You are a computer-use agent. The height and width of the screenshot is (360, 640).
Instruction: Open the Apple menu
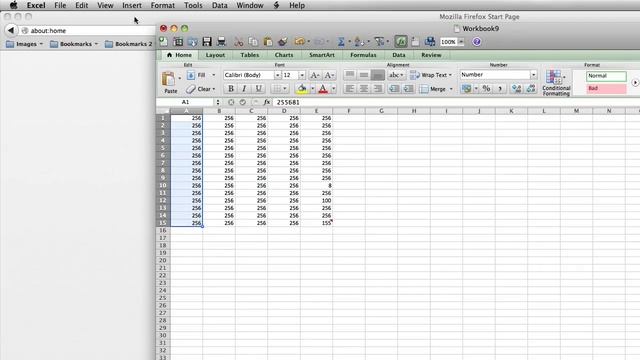pyautogui.click(x=13, y=5)
